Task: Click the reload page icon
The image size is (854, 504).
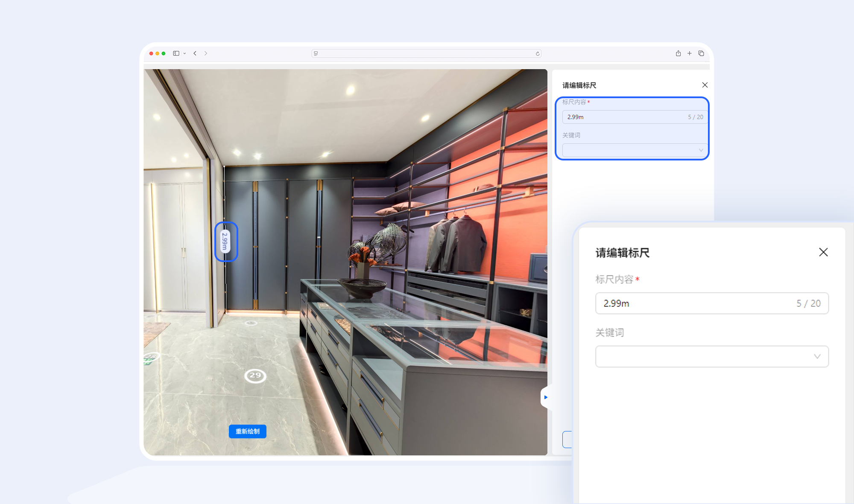Action: coord(538,53)
